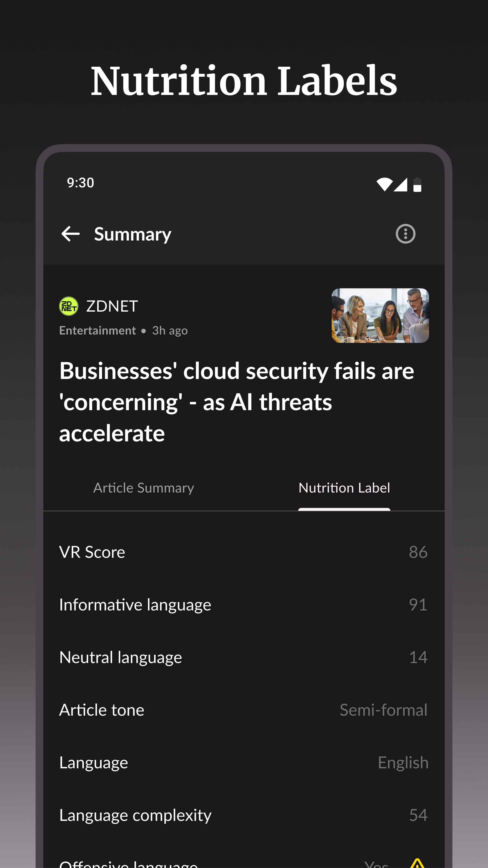Tap the battery status icon
This screenshot has width=488, height=868.
tap(417, 184)
